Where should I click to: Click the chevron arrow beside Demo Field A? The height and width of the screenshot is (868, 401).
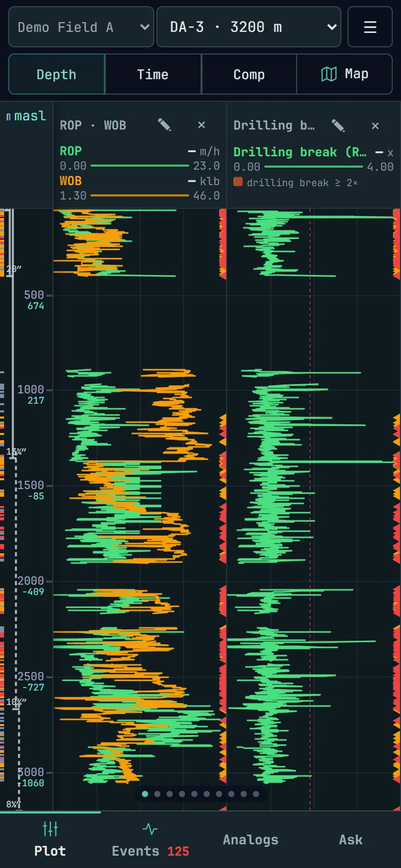coord(144,27)
